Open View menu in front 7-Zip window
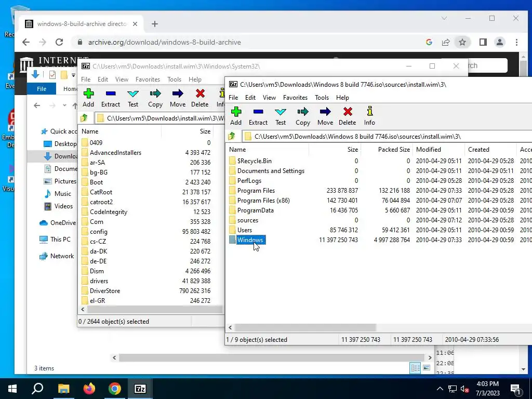This screenshot has width=532, height=399. point(269,97)
